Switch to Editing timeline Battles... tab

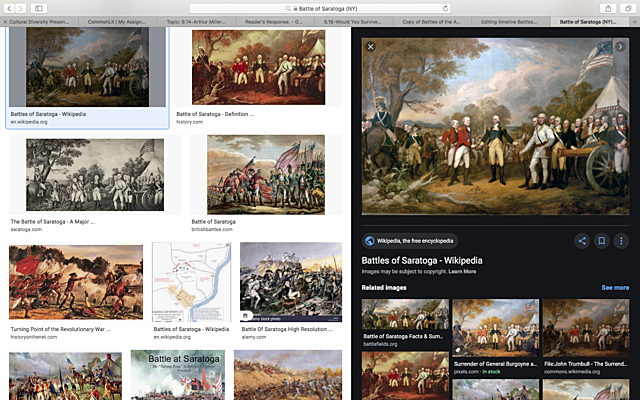(x=509, y=22)
